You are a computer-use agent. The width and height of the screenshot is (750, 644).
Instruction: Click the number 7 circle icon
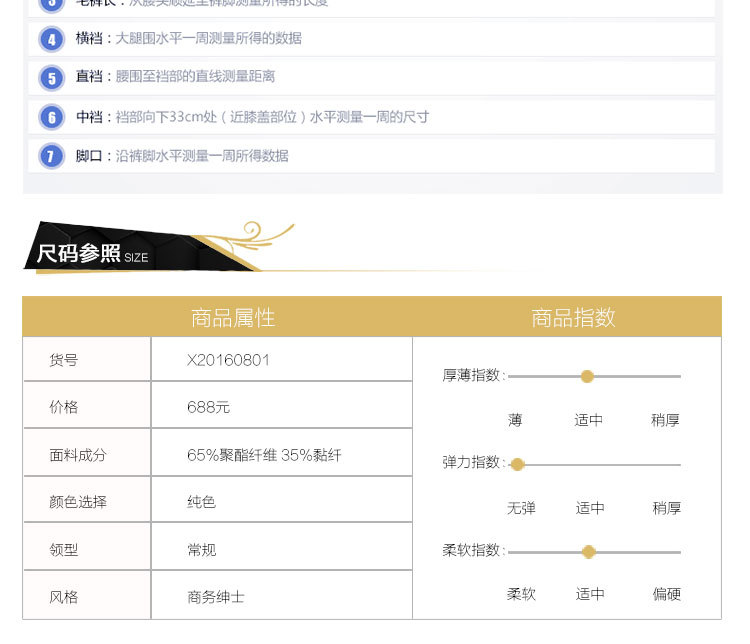[52, 156]
